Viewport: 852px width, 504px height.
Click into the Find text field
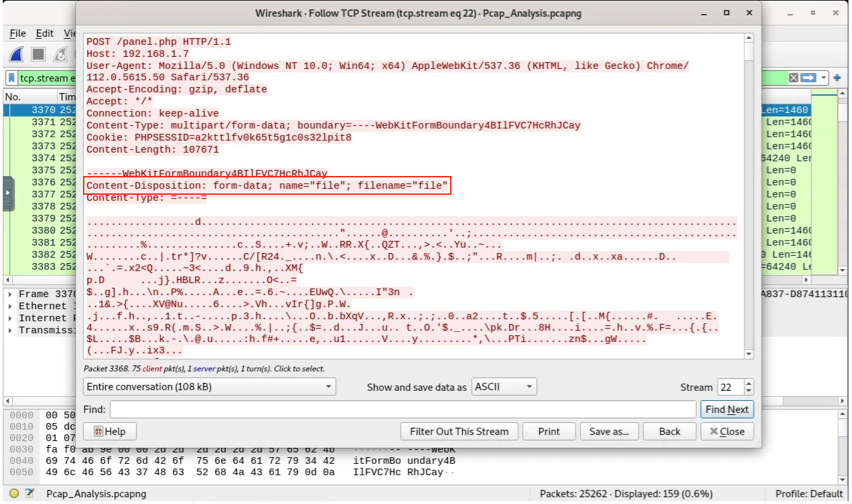point(403,410)
